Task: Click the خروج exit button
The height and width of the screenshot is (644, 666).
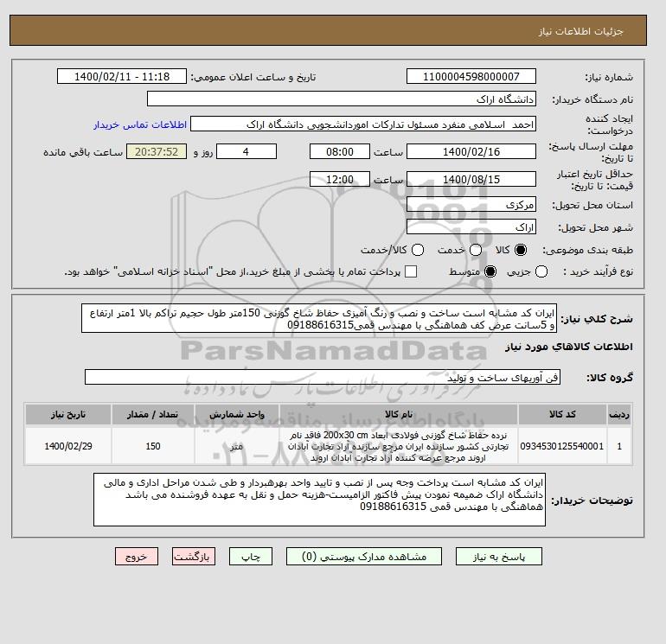Action: (x=137, y=557)
